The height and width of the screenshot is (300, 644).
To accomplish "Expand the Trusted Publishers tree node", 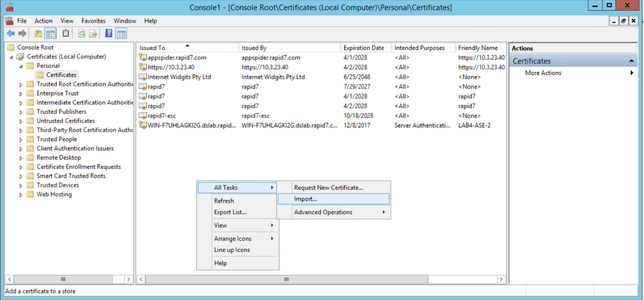I will point(21,112).
